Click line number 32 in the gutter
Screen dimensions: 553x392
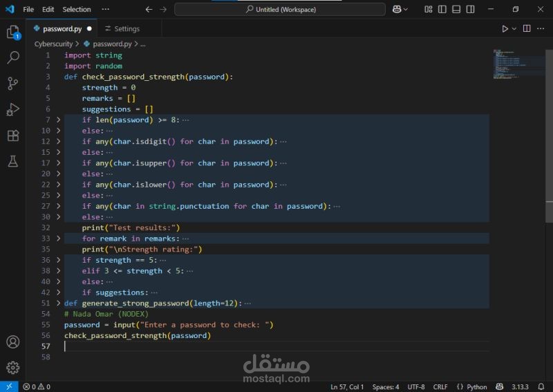(46, 228)
